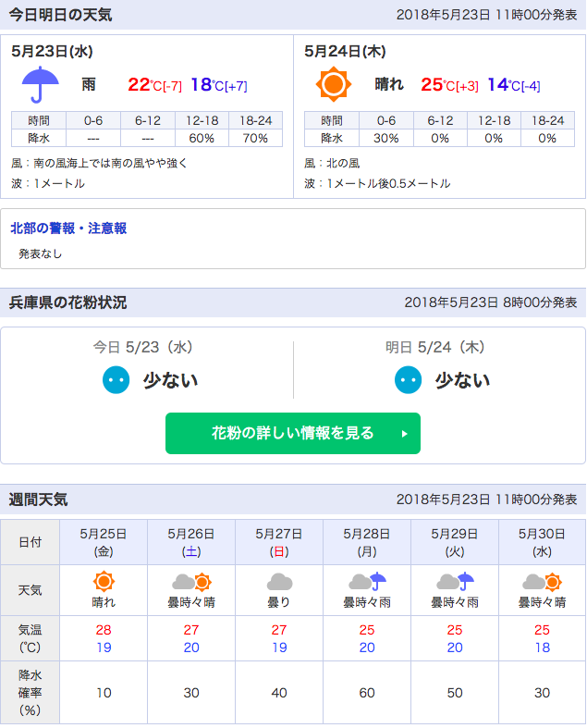Screen dimensions: 587x728
Task: Click the orange sun icon for May 24
Action: pyautogui.click(x=333, y=85)
